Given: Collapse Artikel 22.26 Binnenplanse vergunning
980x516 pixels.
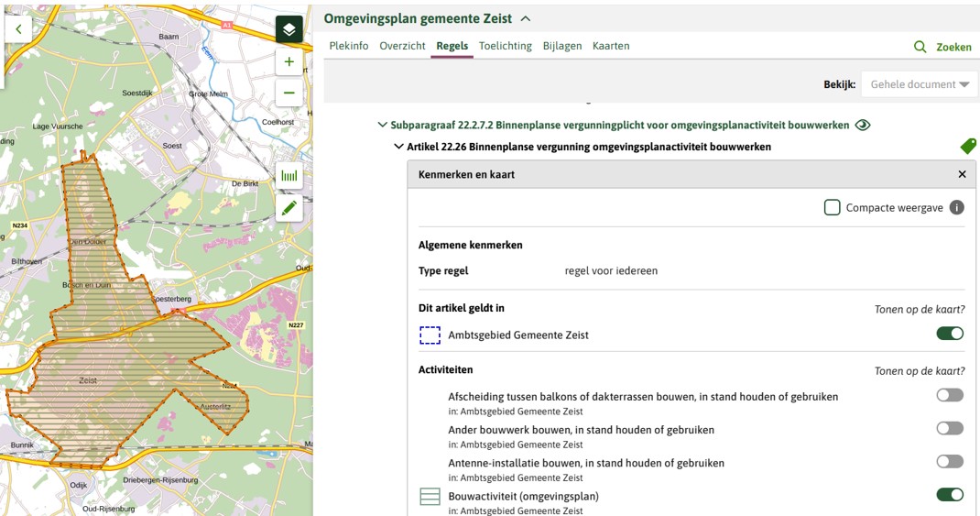Looking at the screenshot, I should (398, 147).
